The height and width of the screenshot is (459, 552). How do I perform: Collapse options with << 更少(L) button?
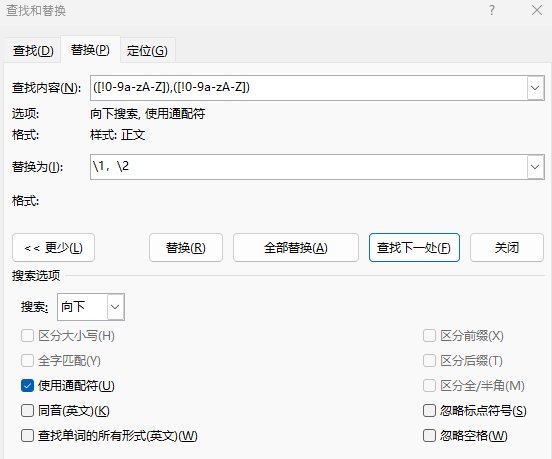[54, 248]
